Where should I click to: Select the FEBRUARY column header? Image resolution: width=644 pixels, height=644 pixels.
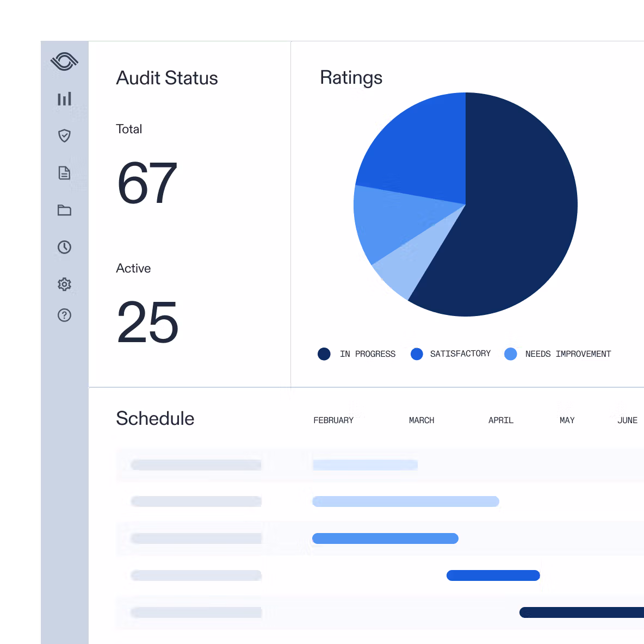pyautogui.click(x=333, y=420)
